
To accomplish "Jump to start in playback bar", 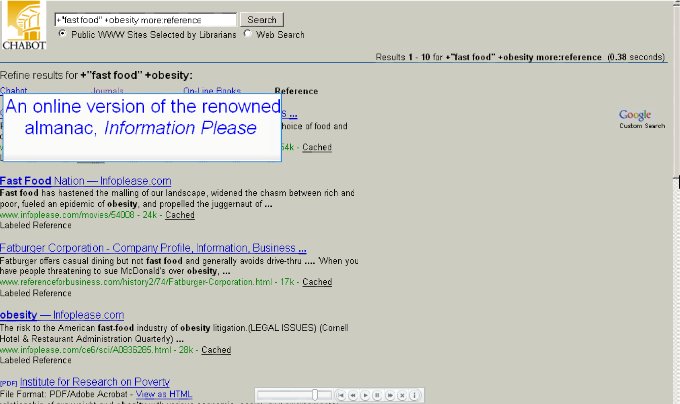I will (341, 395).
